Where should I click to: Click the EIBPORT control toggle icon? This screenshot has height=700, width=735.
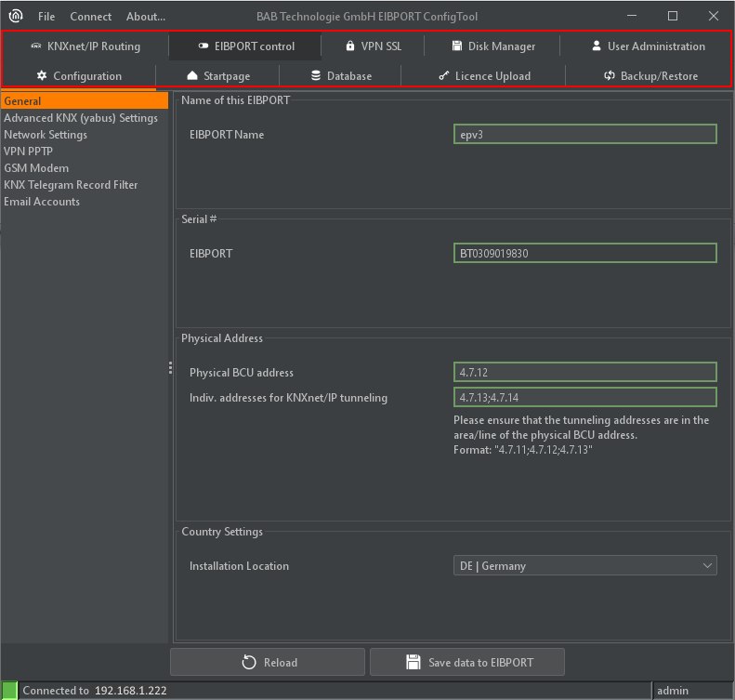click(203, 46)
